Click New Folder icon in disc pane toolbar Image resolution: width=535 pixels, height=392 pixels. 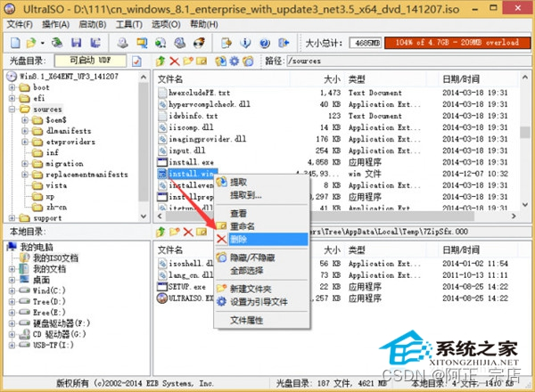click(x=188, y=61)
